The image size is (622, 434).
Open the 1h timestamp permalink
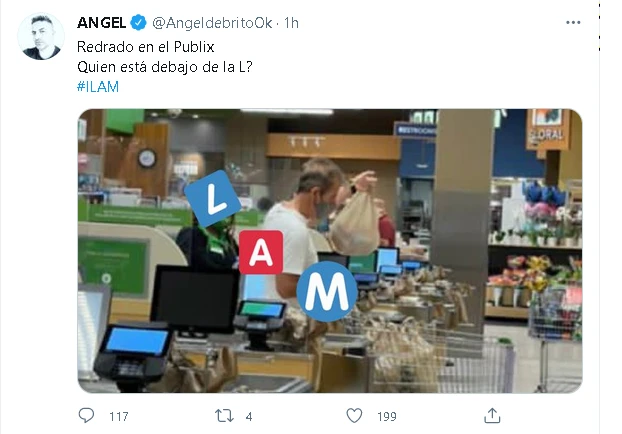(291, 23)
